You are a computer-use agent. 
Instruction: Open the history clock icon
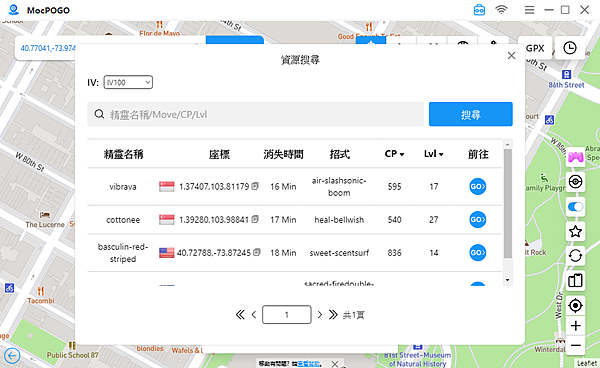(570, 48)
